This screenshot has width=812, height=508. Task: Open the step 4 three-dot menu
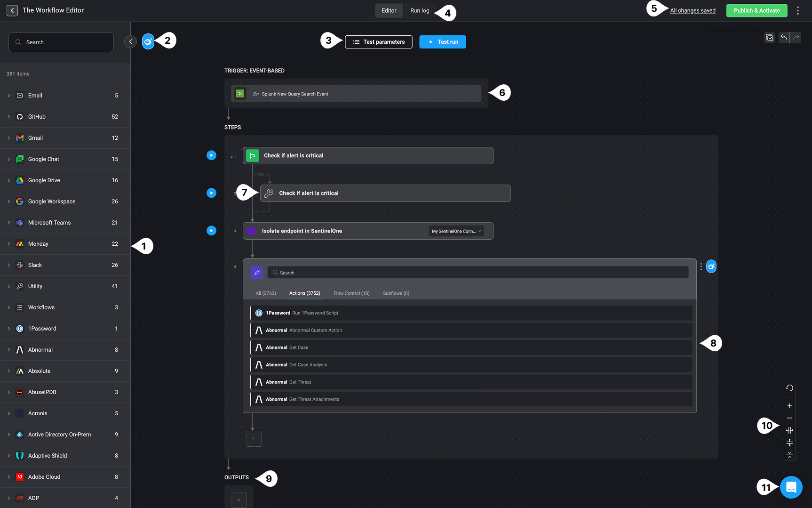(701, 266)
